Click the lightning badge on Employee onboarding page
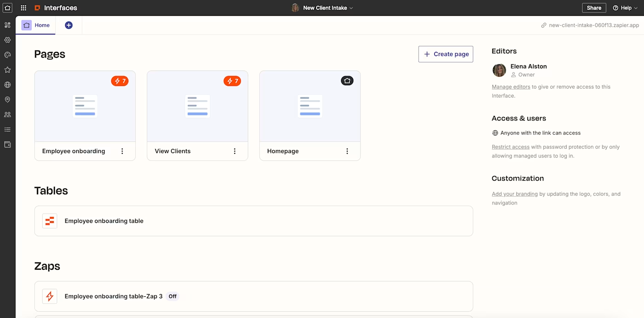This screenshot has width=644, height=318. click(x=120, y=80)
